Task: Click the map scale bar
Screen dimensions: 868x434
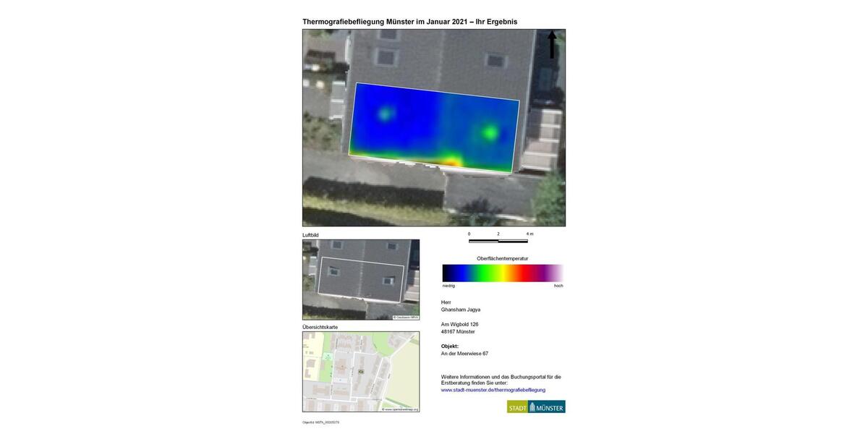Action: click(498, 240)
